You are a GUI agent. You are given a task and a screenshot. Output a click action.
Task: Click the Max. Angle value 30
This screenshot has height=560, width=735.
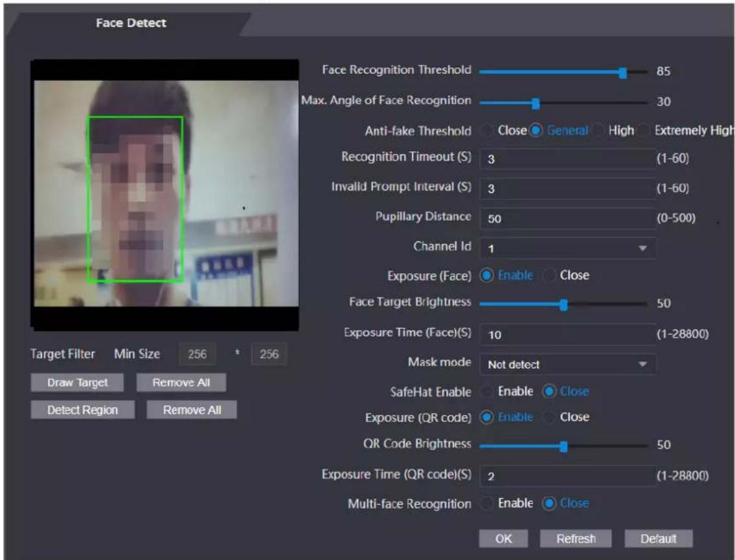(x=663, y=102)
